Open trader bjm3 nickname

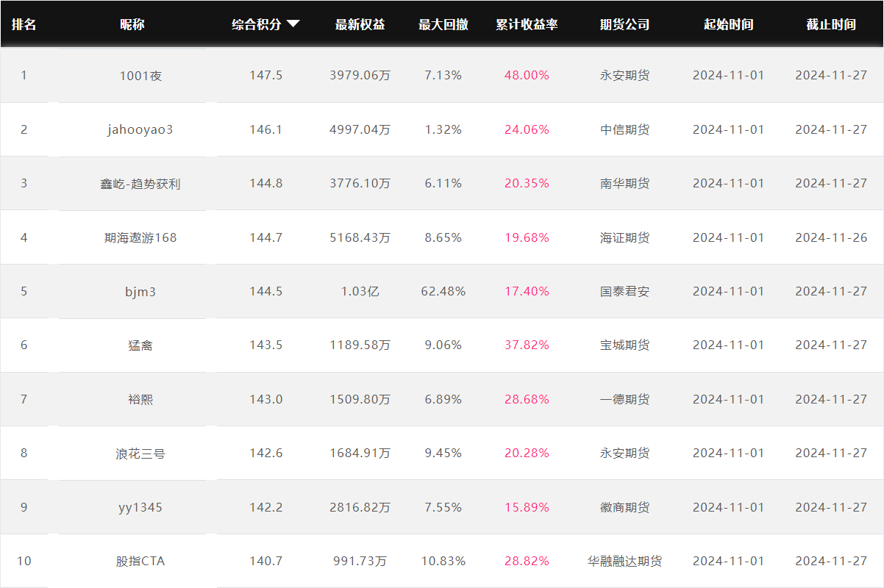point(140,291)
